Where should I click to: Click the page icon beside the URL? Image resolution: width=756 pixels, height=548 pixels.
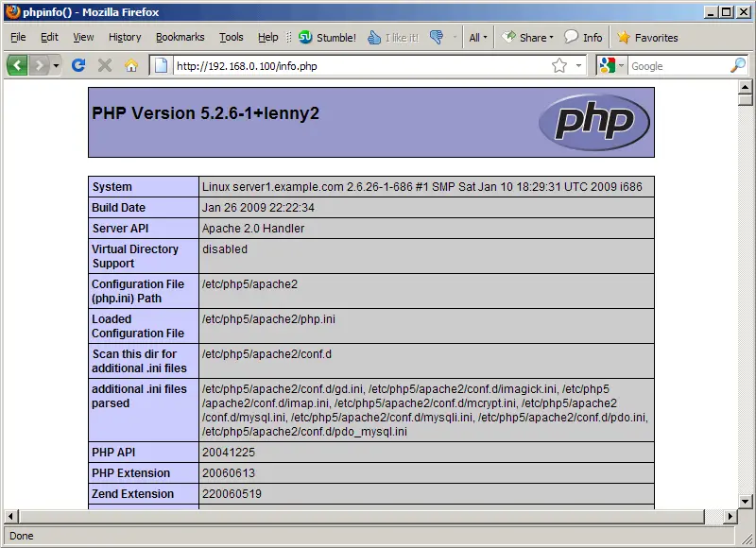click(x=161, y=65)
